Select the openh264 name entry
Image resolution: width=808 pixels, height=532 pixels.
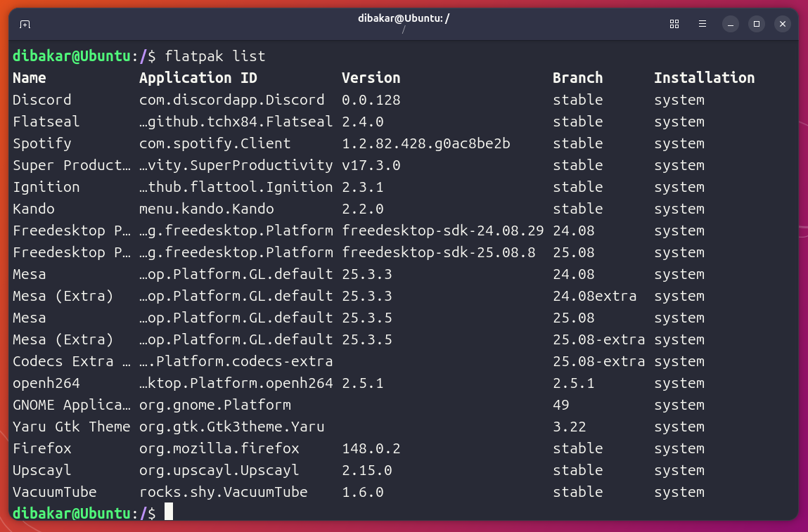click(x=46, y=383)
